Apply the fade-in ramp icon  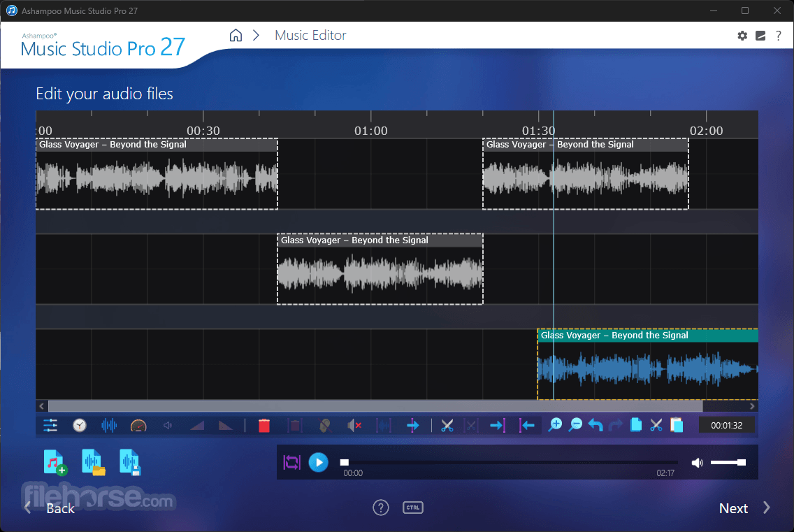click(x=197, y=425)
